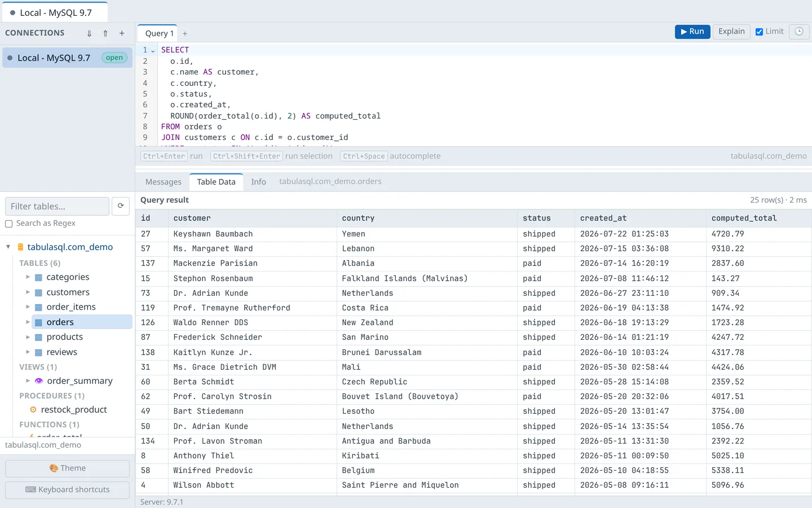Click the Bouvet Island (Bouvetoya) cell
This screenshot has width=812, height=508.
(x=427, y=396)
